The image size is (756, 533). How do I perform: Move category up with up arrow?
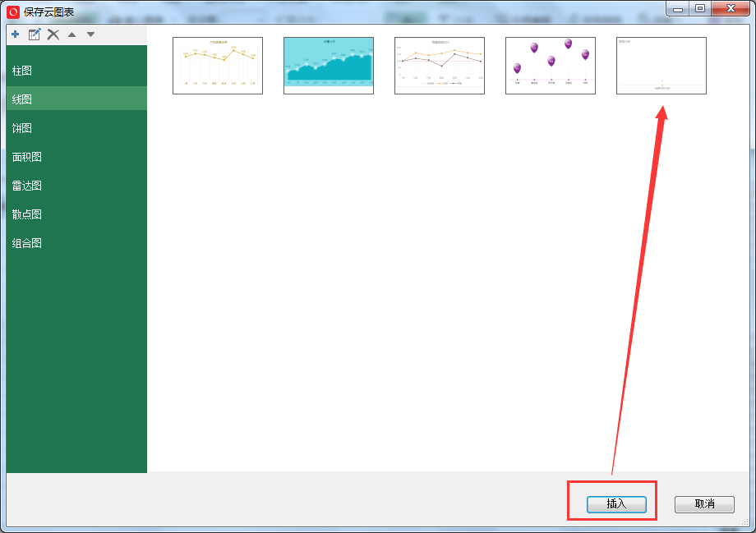tap(71, 34)
